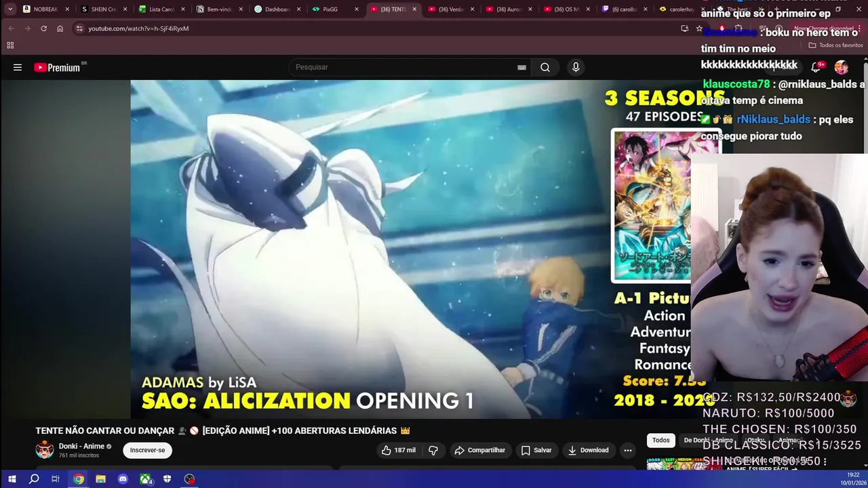Close the PixGG tab
The image size is (868, 488).
click(x=357, y=9)
